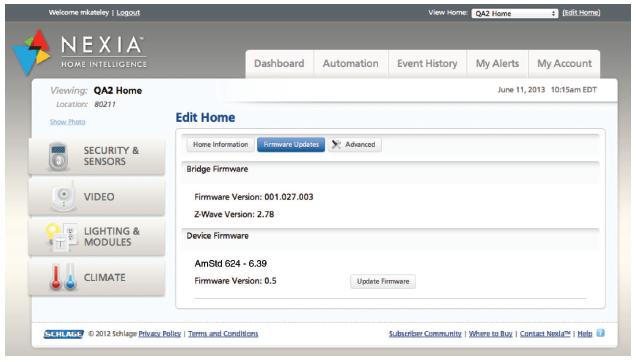Click the Edit Home page heading
The width and height of the screenshot is (636, 362).
click(205, 118)
